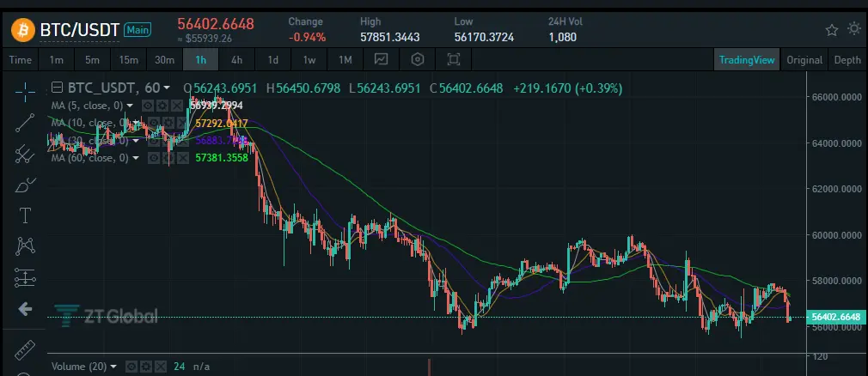Image resolution: width=868 pixels, height=376 pixels.
Task: Choose the text annotation tool
Action: (25, 215)
